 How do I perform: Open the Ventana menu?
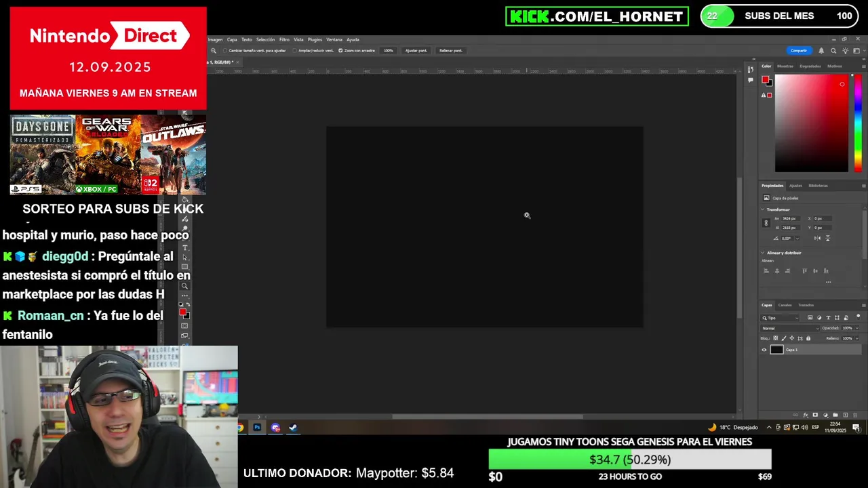tap(334, 39)
